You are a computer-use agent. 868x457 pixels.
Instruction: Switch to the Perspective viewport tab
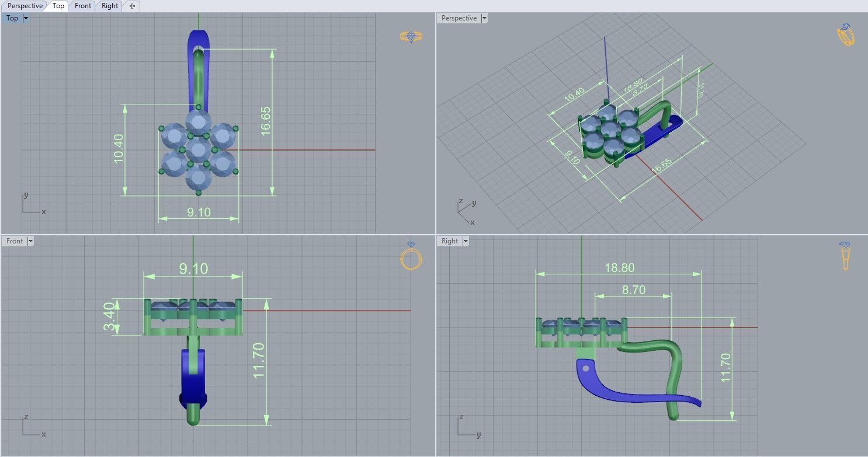tap(25, 6)
